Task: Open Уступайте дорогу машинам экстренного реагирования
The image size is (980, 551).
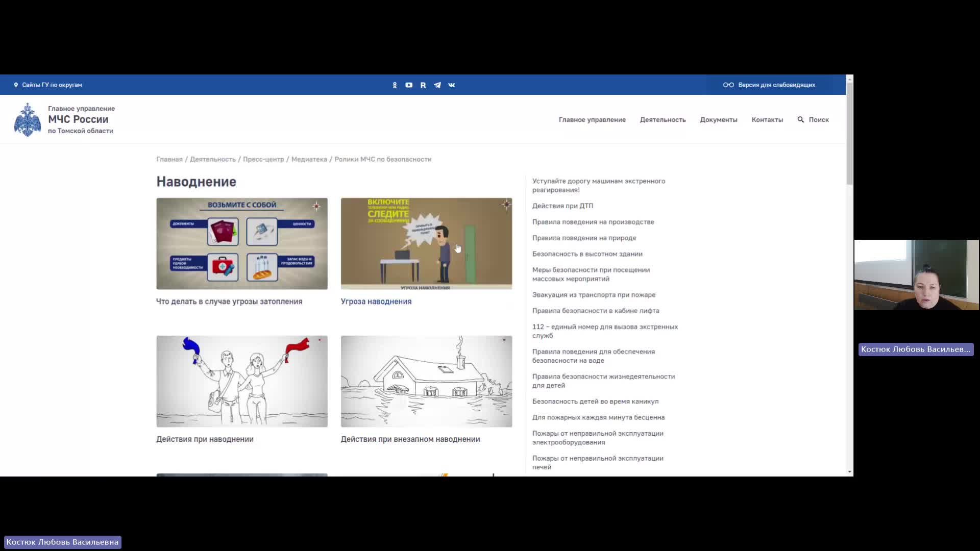Action: (599, 185)
